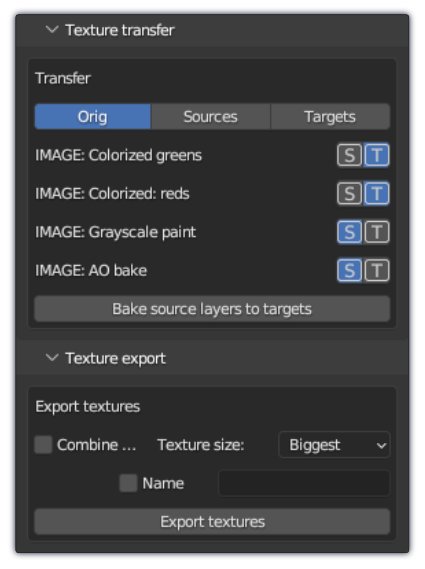Toggle S source for Colorized greens

[x=350, y=155]
